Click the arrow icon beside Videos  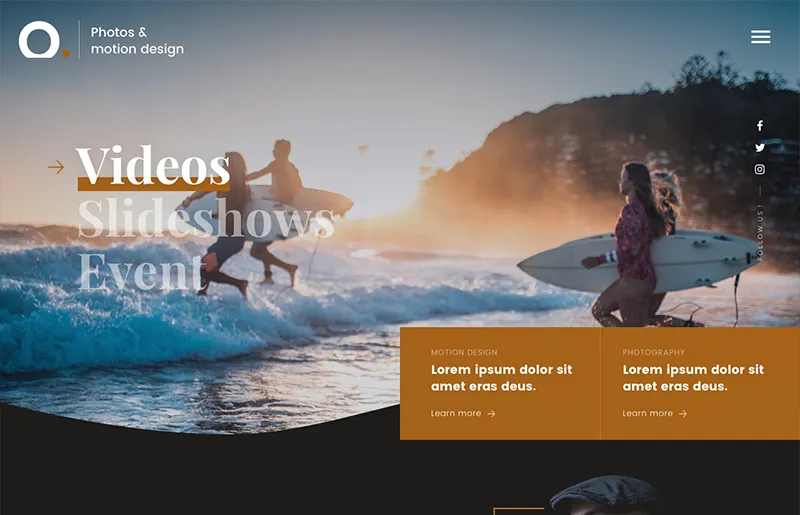[x=56, y=167]
